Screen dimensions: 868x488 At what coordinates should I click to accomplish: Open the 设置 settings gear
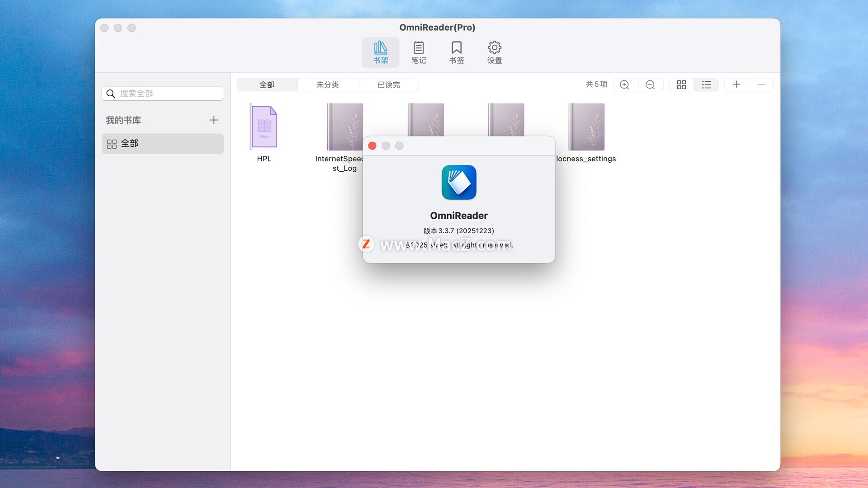pos(494,52)
